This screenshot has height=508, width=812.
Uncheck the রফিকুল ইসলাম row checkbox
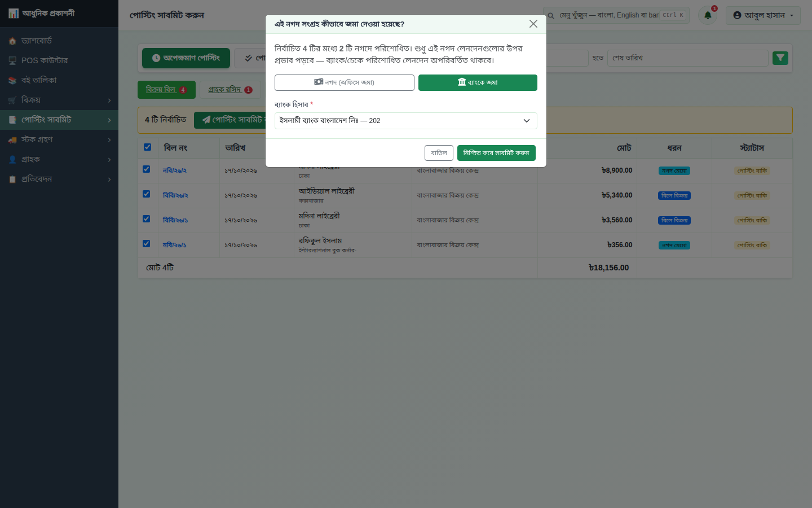[x=147, y=244]
